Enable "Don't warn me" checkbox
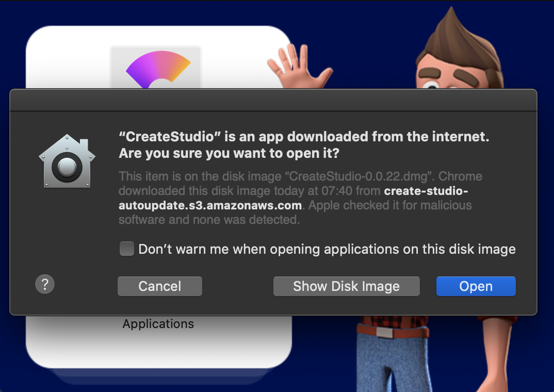Image resolution: width=554 pixels, height=392 pixels. (126, 249)
